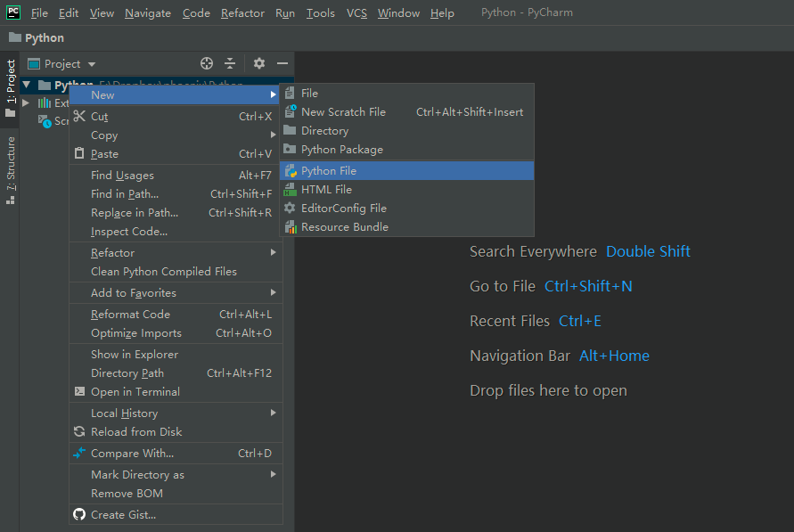This screenshot has width=794, height=532.
Task: Click the New submenu arrow
Action: (x=274, y=94)
